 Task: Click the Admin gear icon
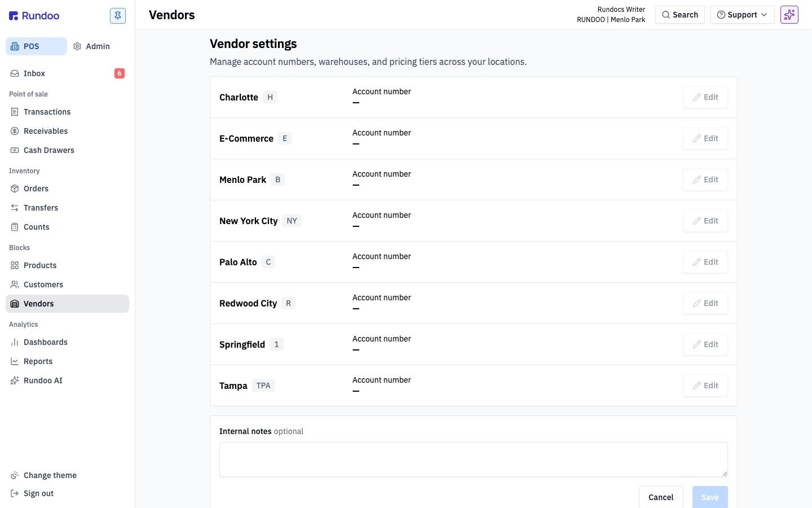[x=77, y=46]
